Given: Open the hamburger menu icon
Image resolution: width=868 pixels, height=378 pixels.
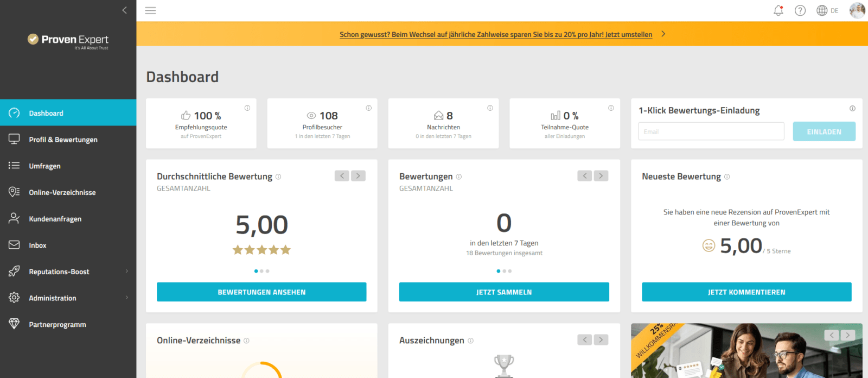Looking at the screenshot, I should coord(150,10).
